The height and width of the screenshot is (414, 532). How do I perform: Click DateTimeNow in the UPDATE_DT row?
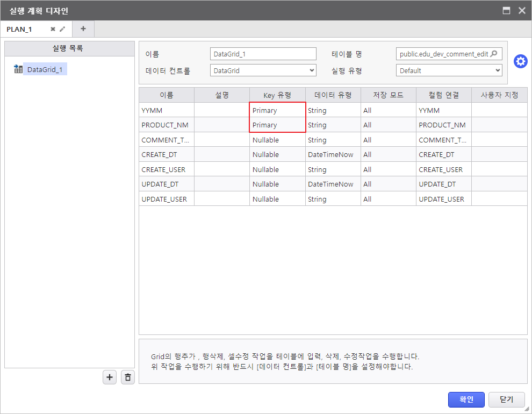pyautogui.click(x=333, y=184)
